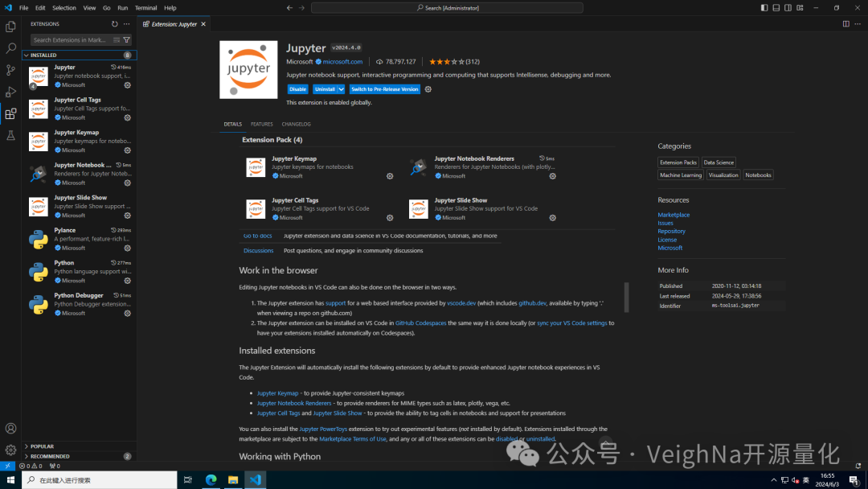Image resolution: width=868 pixels, height=489 pixels.
Task: Open errors and warnings status bar item
Action: click(31, 466)
